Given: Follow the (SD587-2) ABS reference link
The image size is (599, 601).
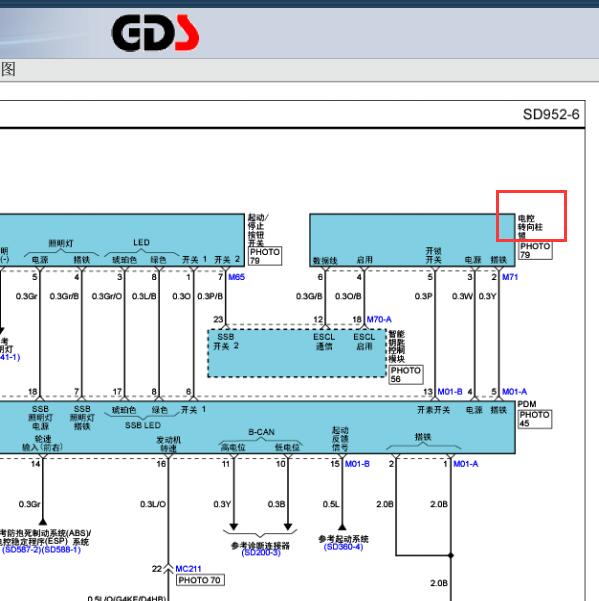Looking at the screenshot, I should coord(21,550).
